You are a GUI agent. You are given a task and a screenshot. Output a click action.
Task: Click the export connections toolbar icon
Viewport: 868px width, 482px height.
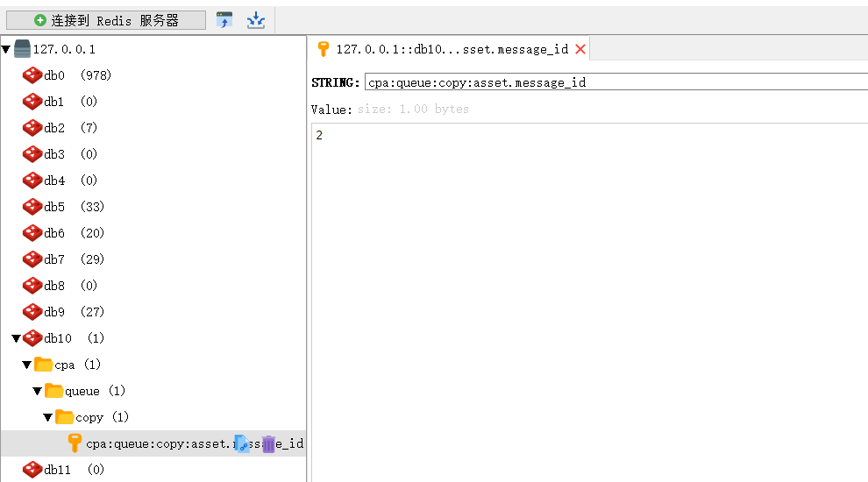[x=224, y=20]
